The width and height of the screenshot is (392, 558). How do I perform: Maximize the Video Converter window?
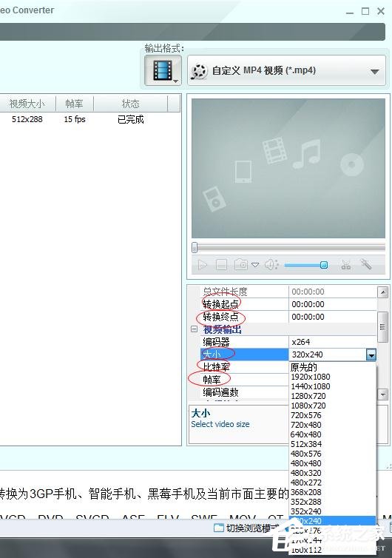tap(365, 11)
